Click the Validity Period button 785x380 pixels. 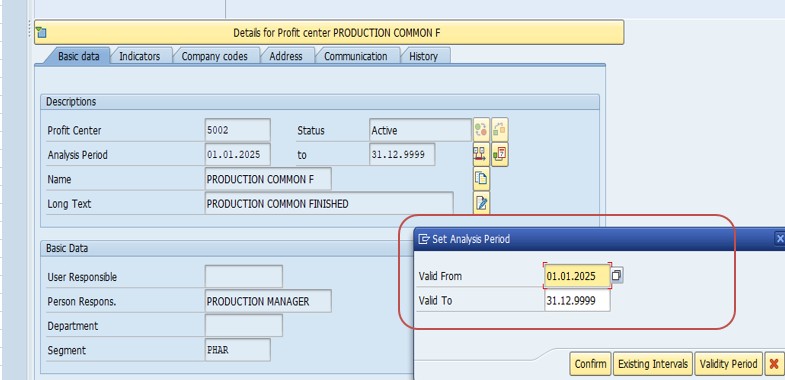(728, 363)
